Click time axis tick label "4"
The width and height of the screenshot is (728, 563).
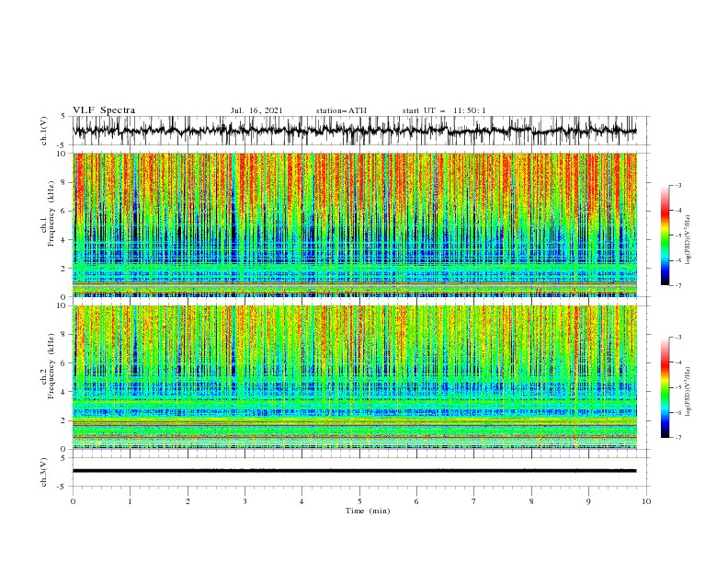[x=301, y=501]
